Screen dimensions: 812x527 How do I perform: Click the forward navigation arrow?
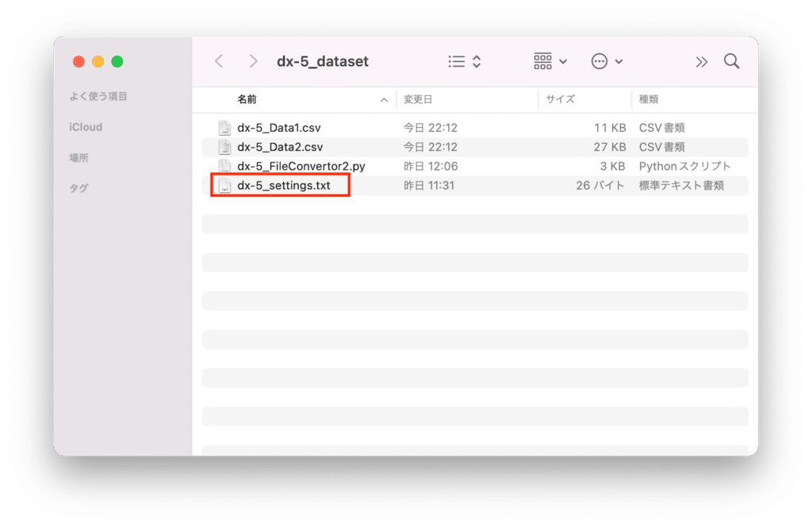tap(253, 61)
